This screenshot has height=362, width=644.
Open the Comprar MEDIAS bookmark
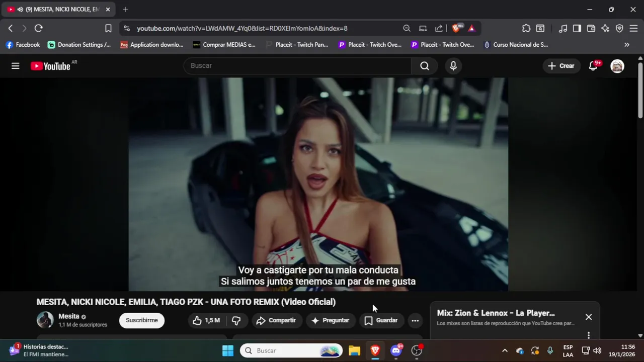coord(224,45)
